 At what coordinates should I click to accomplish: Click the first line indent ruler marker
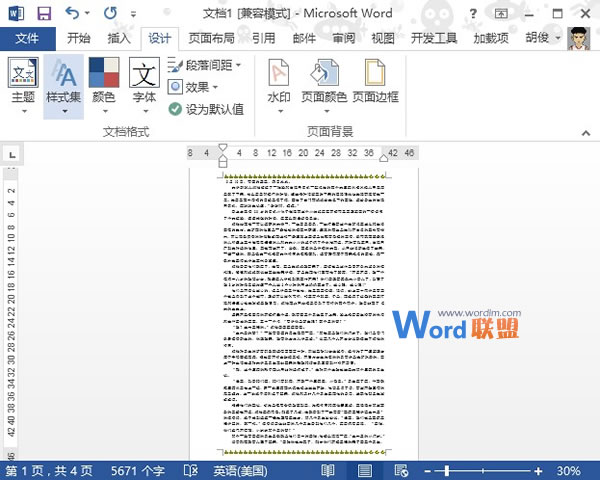click(223, 147)
